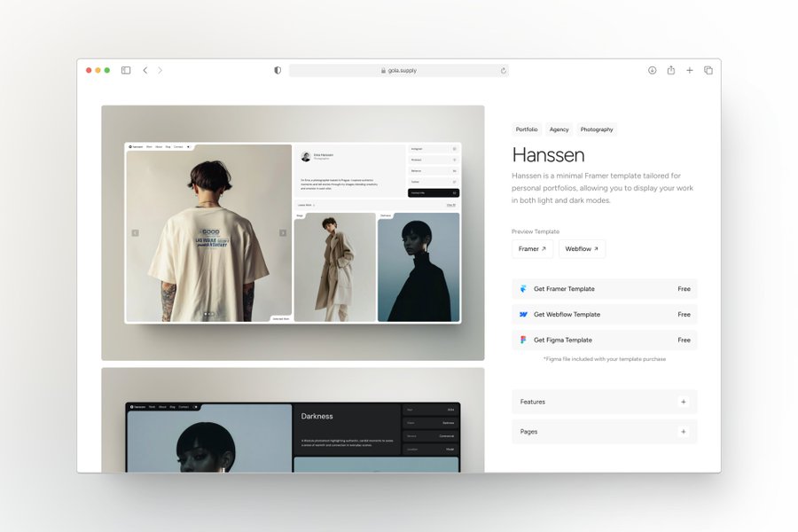Click the Preview Template label

pyautogui.click(x=536, y=231)
